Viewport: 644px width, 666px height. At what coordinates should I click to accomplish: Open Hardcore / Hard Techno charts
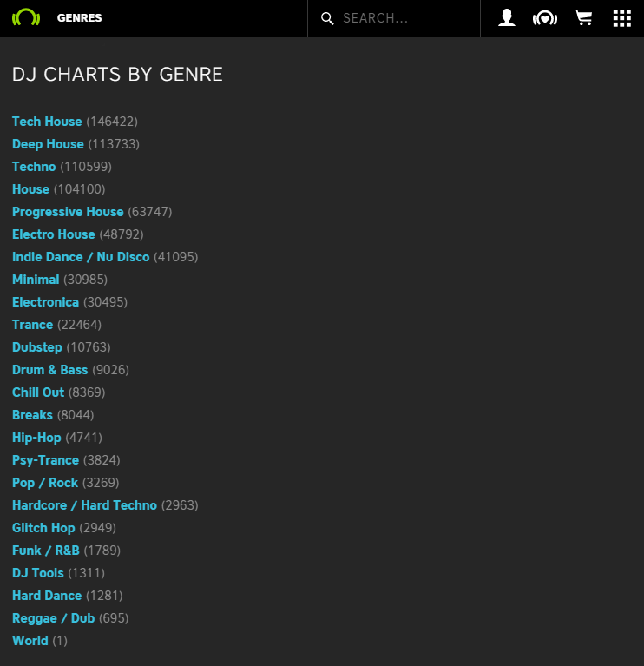click(84, 505)
